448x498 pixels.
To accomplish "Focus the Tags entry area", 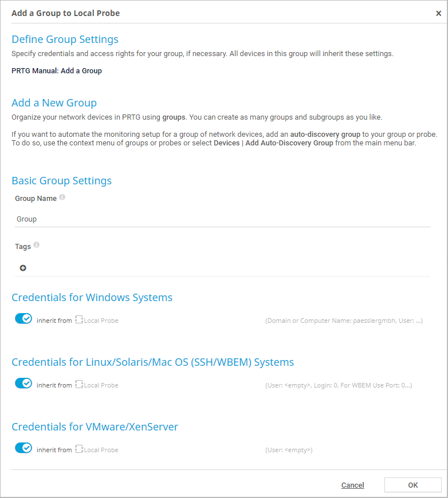I will tap(229, 268).
